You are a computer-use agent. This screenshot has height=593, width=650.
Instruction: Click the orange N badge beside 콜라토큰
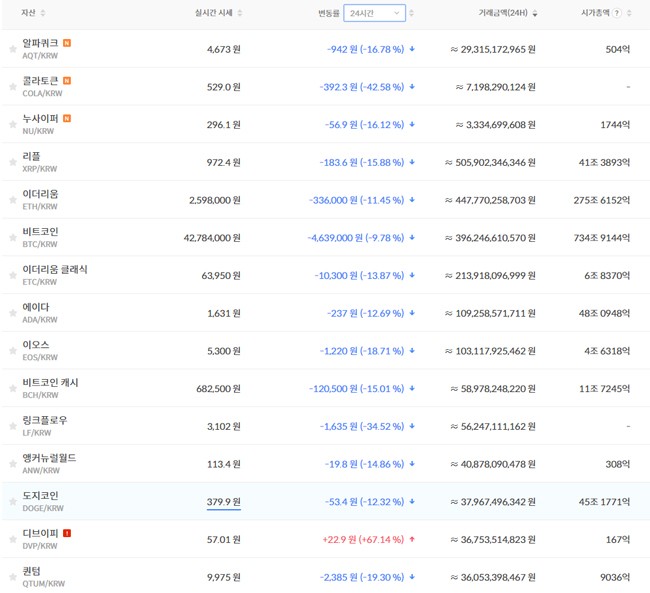coord(67,80)
